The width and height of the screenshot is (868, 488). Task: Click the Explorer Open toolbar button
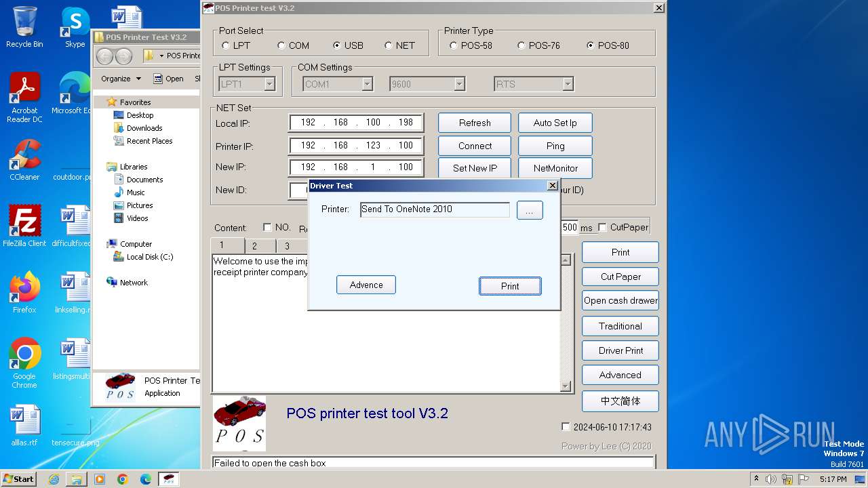click(168, 79)
